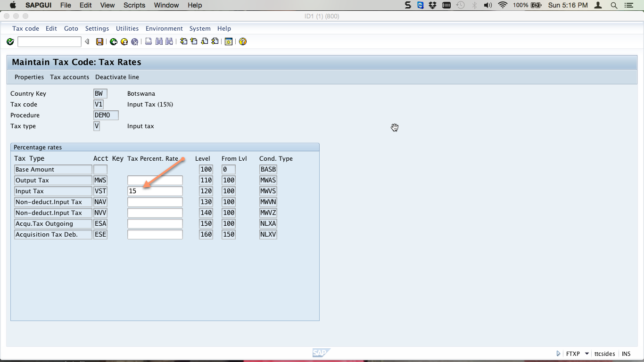Click the Acqu.Tax Outgoing rate field
Image resolution: width=644 pixels, height=362 pixels.
pos(155,223)
